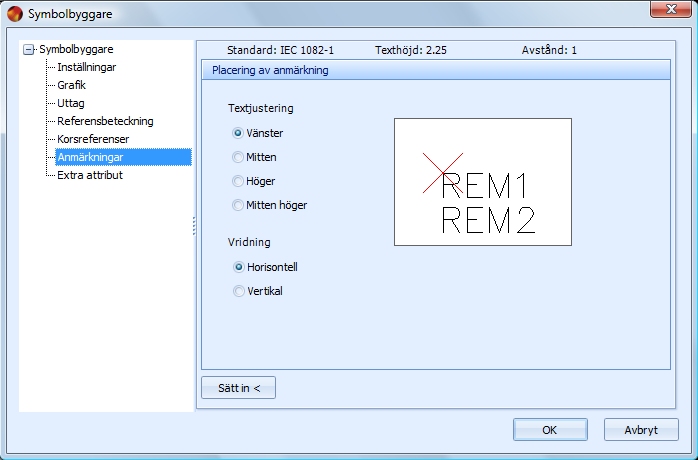Click the Sätt in < button
This screenshot has width=698, height=460.
(x=239, y=388)
